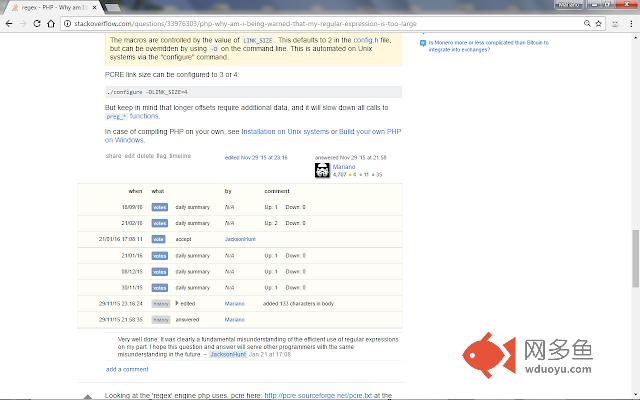
Task: Click the 'Jan 21 at 17:08' comment timestamp
Action: point(270,354)
